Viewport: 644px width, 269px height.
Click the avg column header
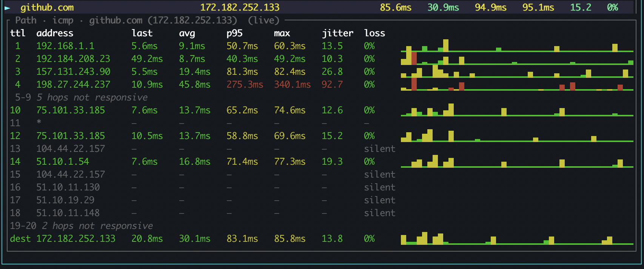click(x=187, y=33)
